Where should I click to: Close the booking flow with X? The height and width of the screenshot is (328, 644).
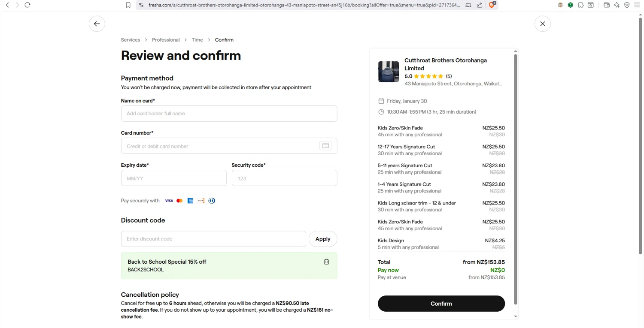543,24
